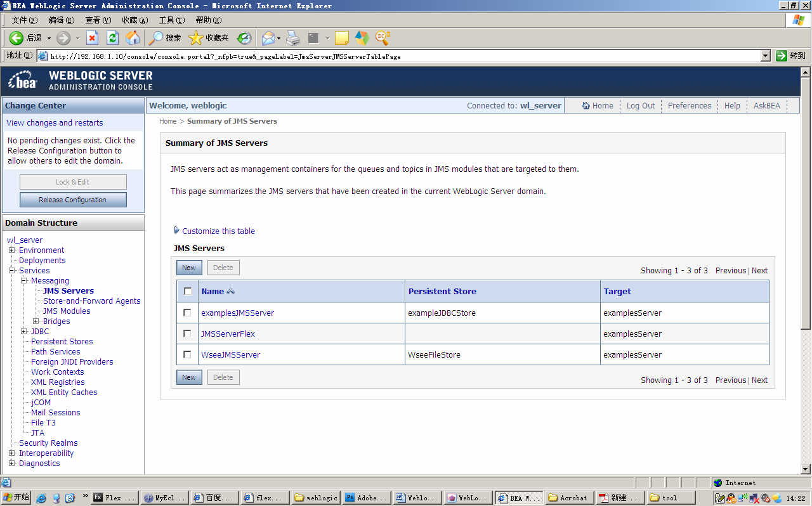This screenshot has width=812, height=506.
Task: Check the examplesJMSServer row checkbox
Action: (x=187, y=313)
